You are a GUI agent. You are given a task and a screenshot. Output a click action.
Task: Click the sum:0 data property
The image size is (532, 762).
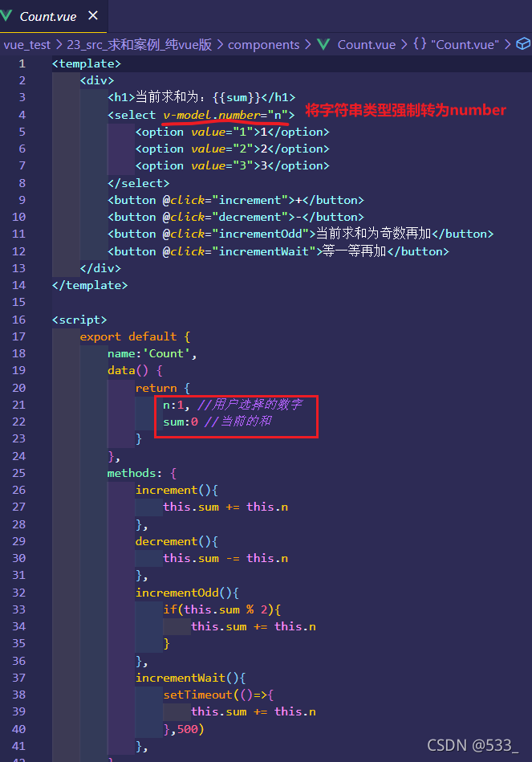[181, 422]
